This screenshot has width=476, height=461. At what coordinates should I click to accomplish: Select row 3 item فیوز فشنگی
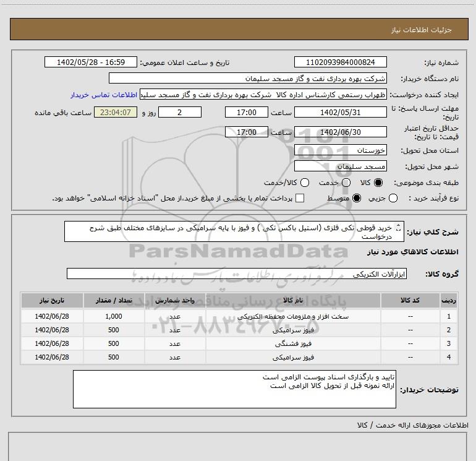293,343
